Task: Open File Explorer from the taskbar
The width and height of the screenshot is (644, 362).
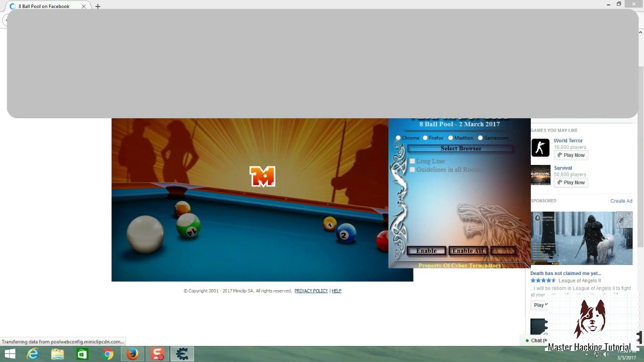Action: 57,354
